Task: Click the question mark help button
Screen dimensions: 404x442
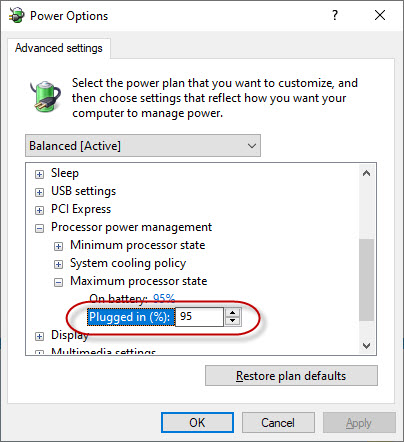Action: pos(335,15)
